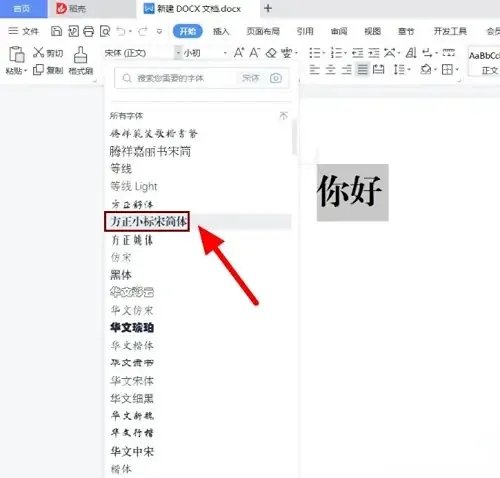Expand the line spacing dropdown arrow

point(409,70)
